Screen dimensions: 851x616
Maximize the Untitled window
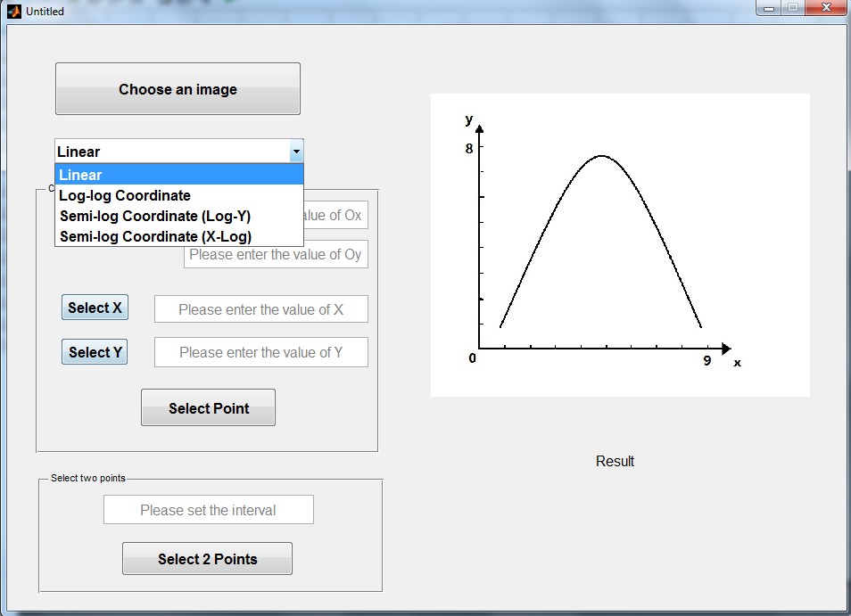793,8
